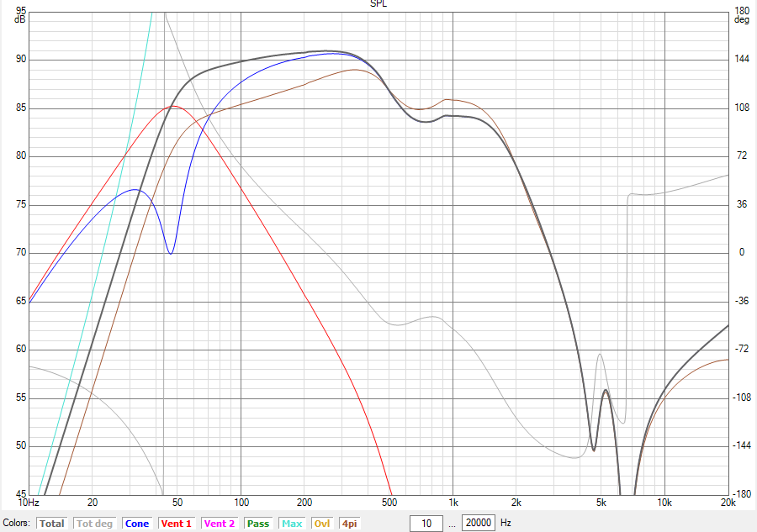757x532 pixels.
Task: Open the Vent 2 color selector
Action: point(220,524)
